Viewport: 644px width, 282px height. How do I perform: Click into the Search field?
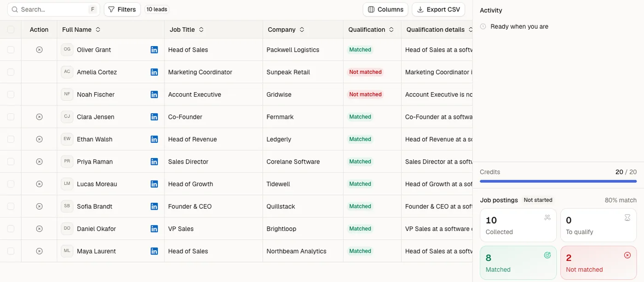53,9
